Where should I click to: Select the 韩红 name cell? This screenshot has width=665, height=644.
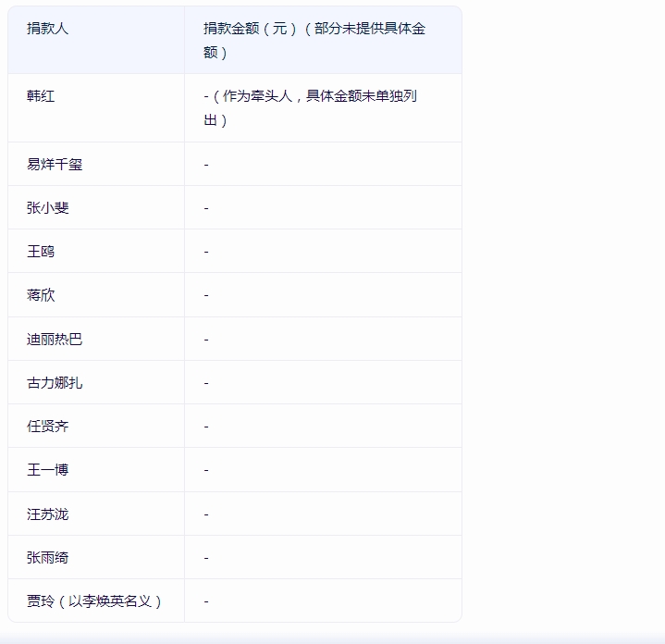point(41,96)
